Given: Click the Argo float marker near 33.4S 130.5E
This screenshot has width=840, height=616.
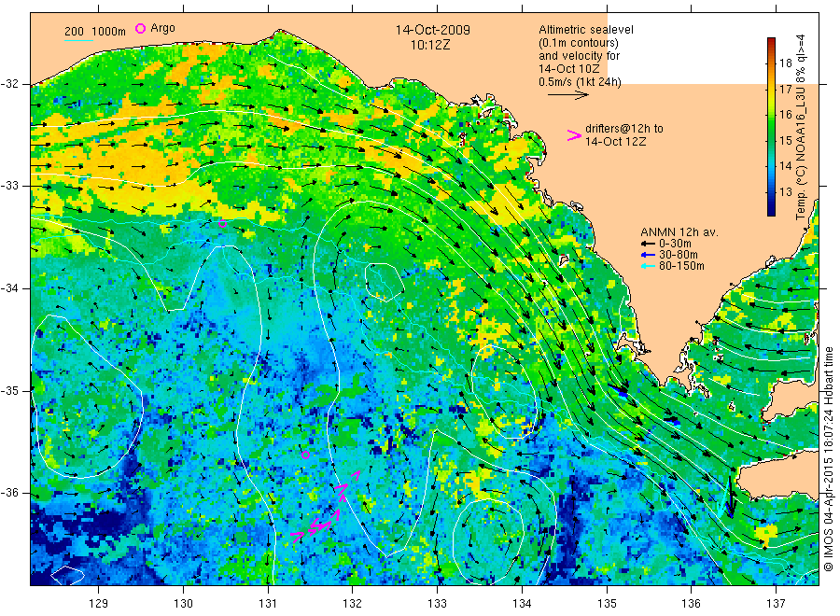Looking at the screenshot, I should pyautogui.click(x=222, y=223).
